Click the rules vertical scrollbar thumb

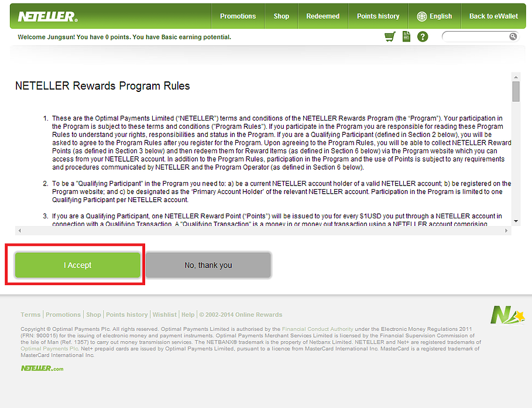tap(516, 91)
